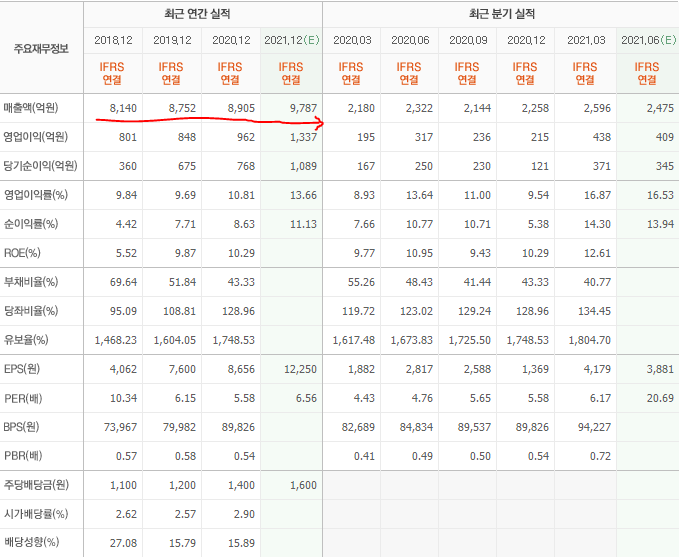Select the 2,475 estimated quarterly revenue
Image resolution: width=683 pixels, height=557 pixels.
pyautogui.click(x=660, y=108)
